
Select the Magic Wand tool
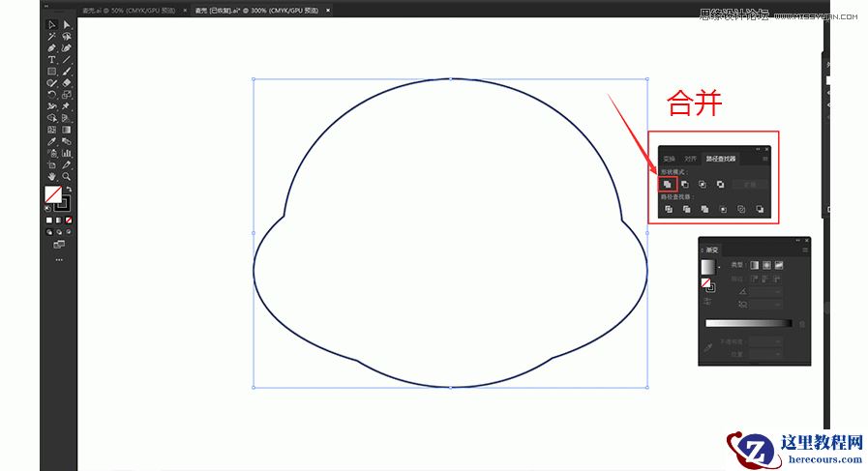click(51, 37)
